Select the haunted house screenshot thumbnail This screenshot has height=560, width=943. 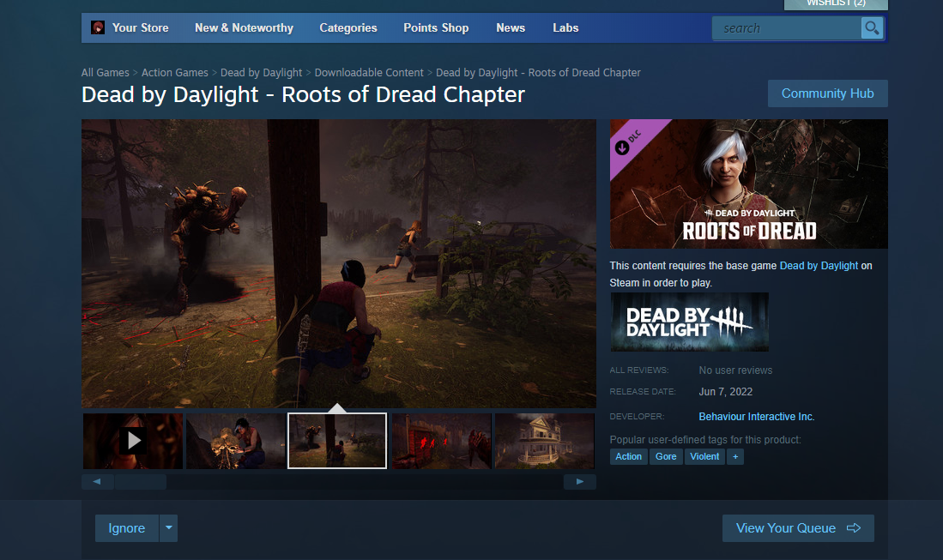click(x=544, y=441)
